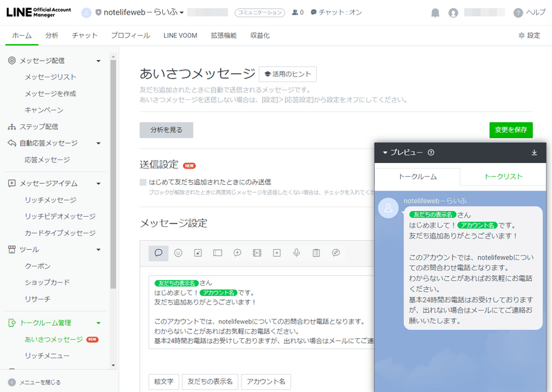Add a rich message via plus-bubble icon
Screen dimensions: 552x392
[237, 253]
